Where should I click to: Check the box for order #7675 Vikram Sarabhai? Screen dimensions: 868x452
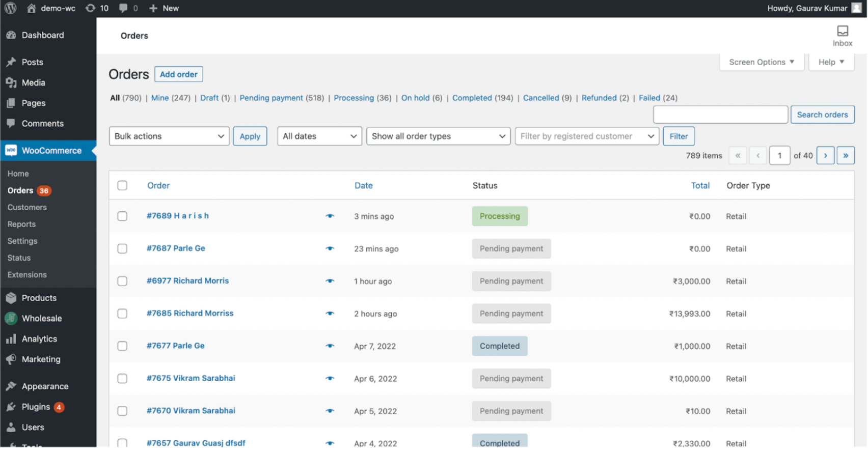122,379
